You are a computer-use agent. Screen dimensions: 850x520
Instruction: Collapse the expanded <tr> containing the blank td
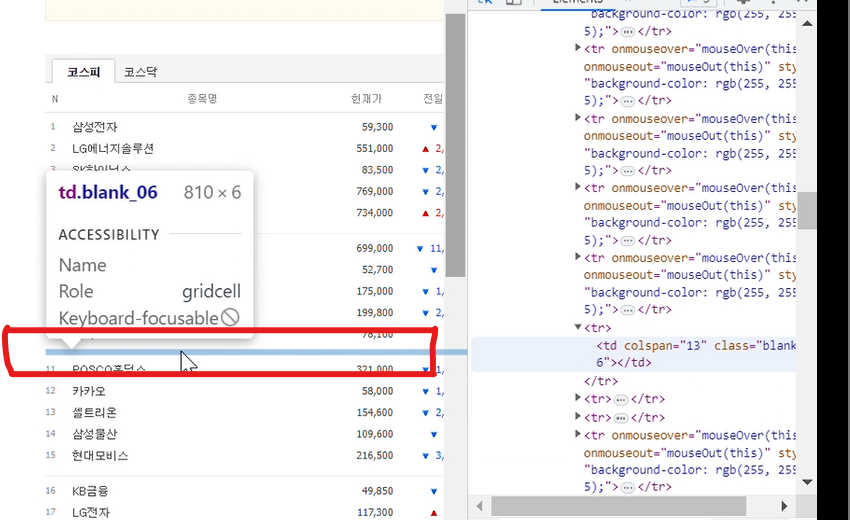coord(578,327)
